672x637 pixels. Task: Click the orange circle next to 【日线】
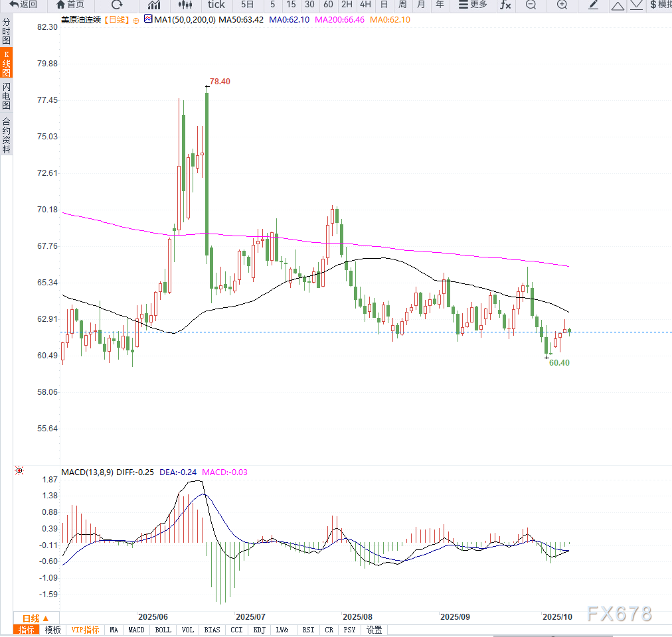(x=136, y=21)
